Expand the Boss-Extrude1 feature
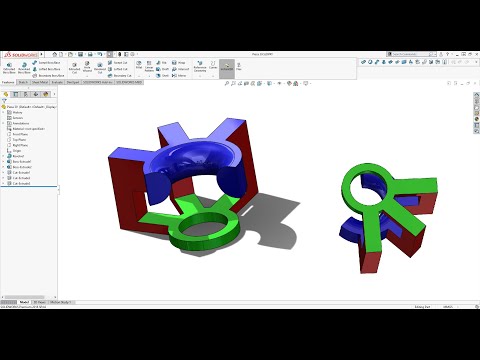This screenshot has width=480, height=360. (4, 162)
